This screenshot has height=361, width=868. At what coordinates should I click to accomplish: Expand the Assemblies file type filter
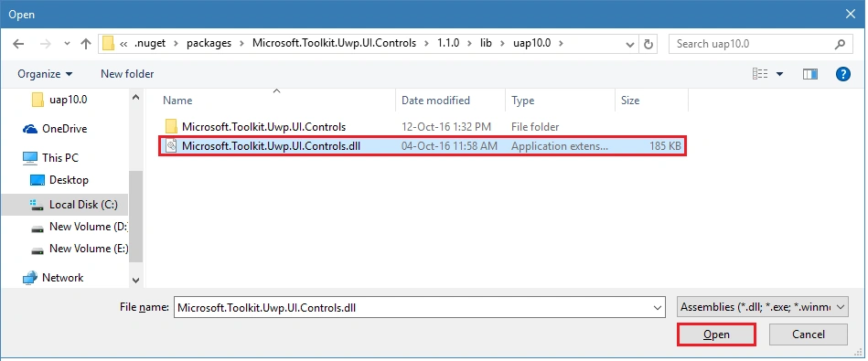coord(762,307)
